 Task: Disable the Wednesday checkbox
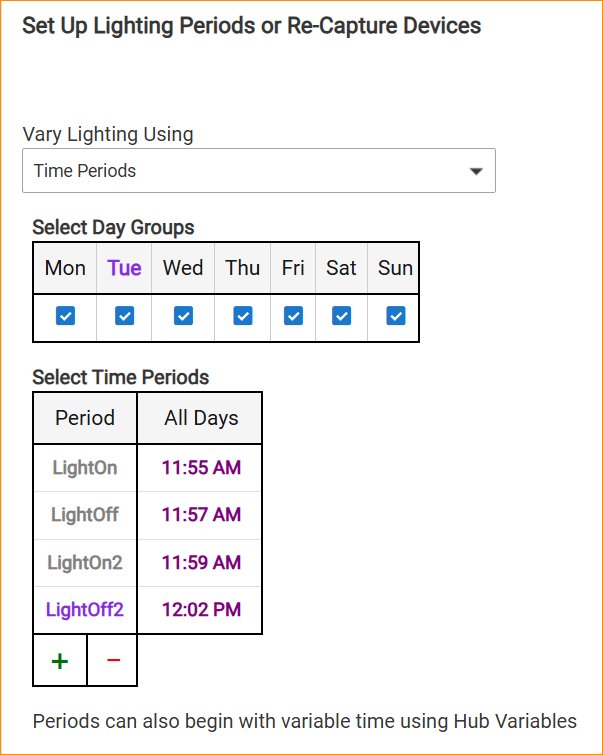[x=183, y=316]
